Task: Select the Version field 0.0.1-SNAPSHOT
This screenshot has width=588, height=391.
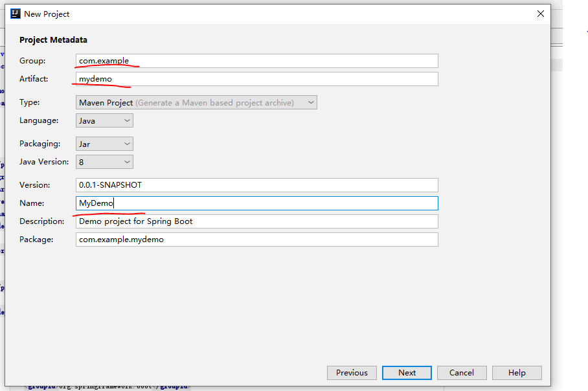Action: pos(257,184)
